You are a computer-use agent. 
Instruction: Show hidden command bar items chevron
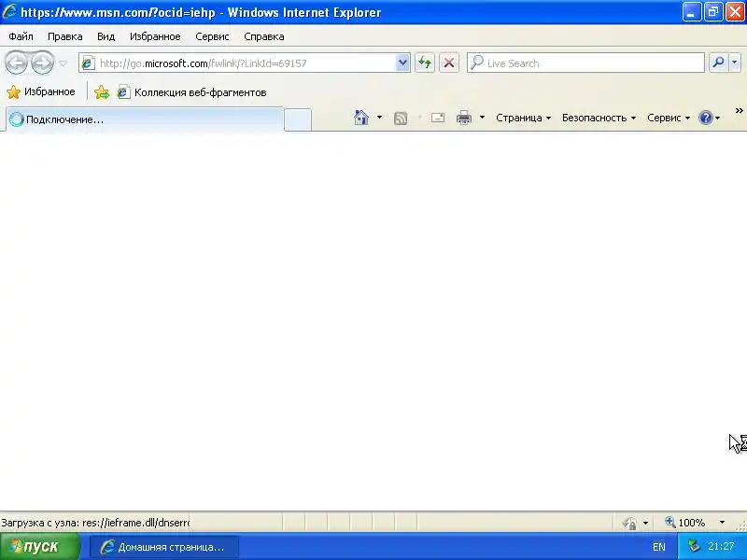coord(739,111)
